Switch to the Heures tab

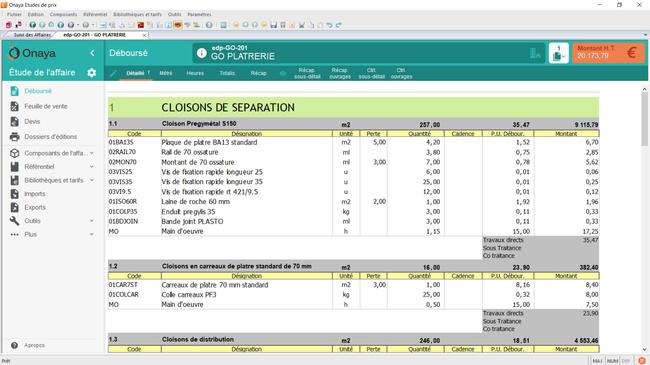click(195, 73)
